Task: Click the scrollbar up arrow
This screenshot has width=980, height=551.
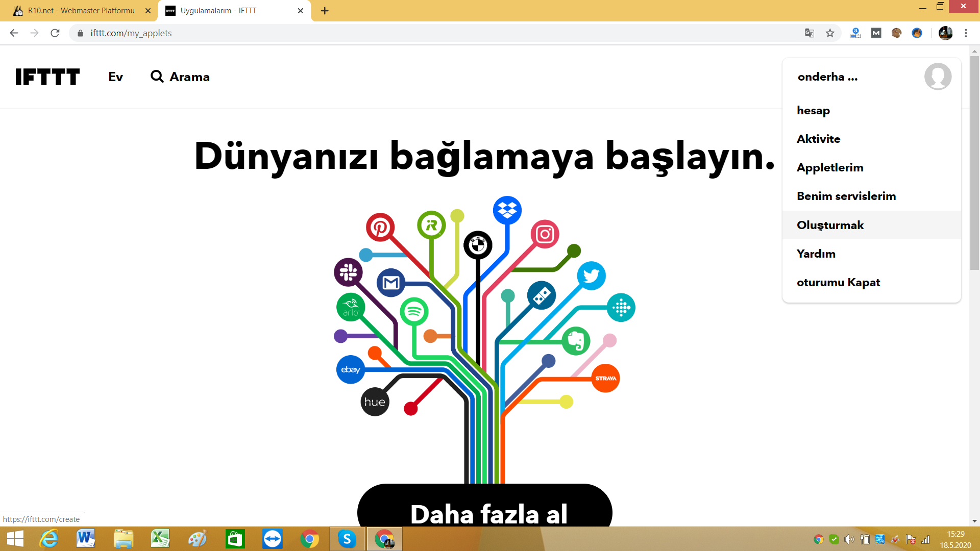Action: [974, 51]
